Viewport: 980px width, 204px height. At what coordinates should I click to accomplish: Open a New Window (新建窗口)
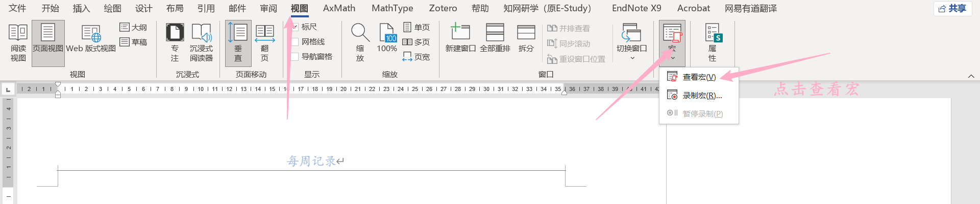point(460,38)
